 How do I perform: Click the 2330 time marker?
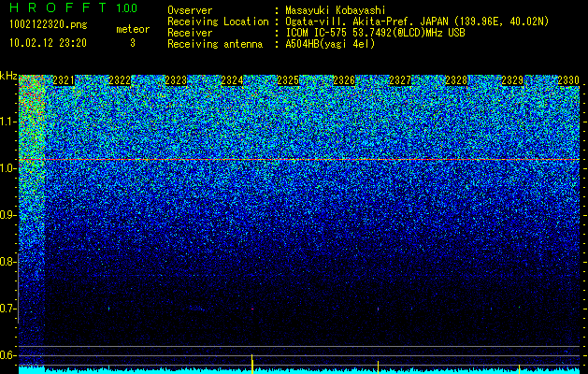click(x=568, y=80)
